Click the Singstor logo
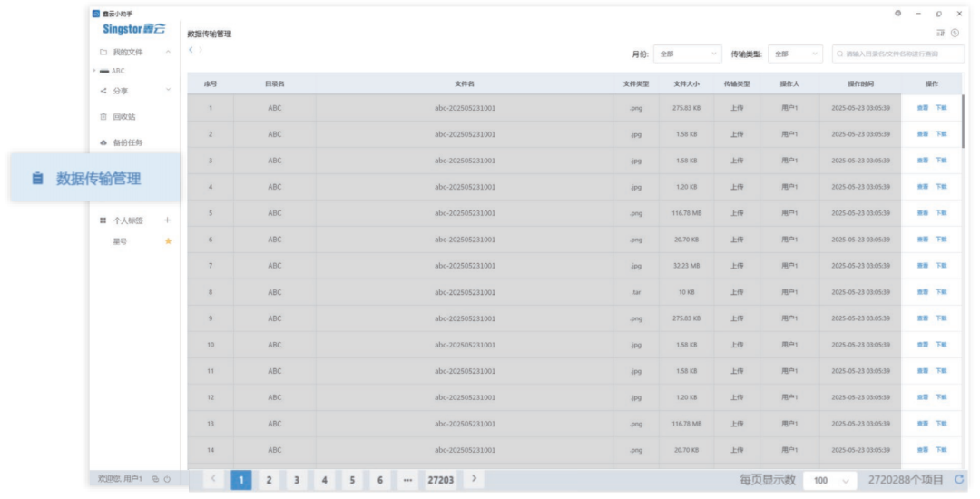The width and height of the screenshot is (980, 499). click(133, 29)
